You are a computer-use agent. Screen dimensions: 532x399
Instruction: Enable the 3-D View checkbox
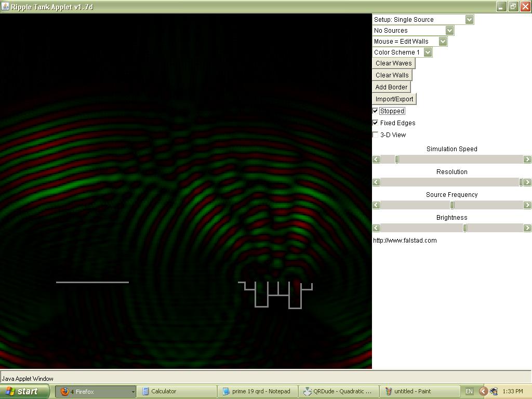point(376,135)
